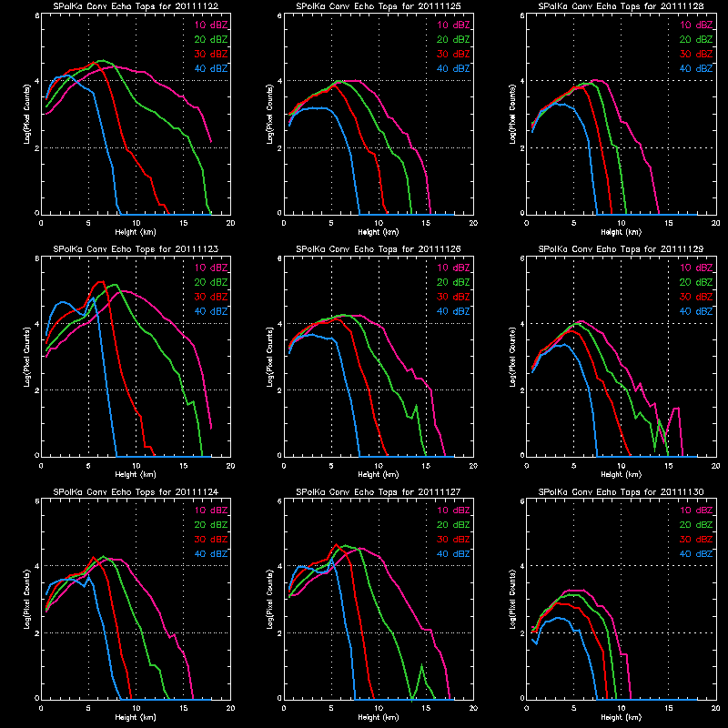
Task: Click the 30 dBZ legend label in the 20111123 plot
Action: [211, 297]
